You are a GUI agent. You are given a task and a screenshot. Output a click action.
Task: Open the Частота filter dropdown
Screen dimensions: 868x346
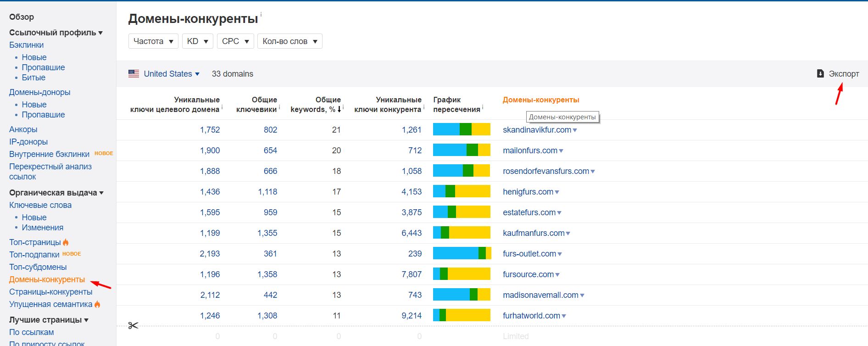point(153,41)
